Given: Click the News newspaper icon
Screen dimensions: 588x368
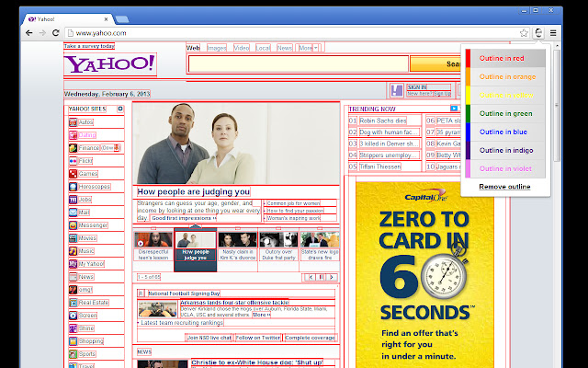Looking at the screenshot, I should point(73,277).
